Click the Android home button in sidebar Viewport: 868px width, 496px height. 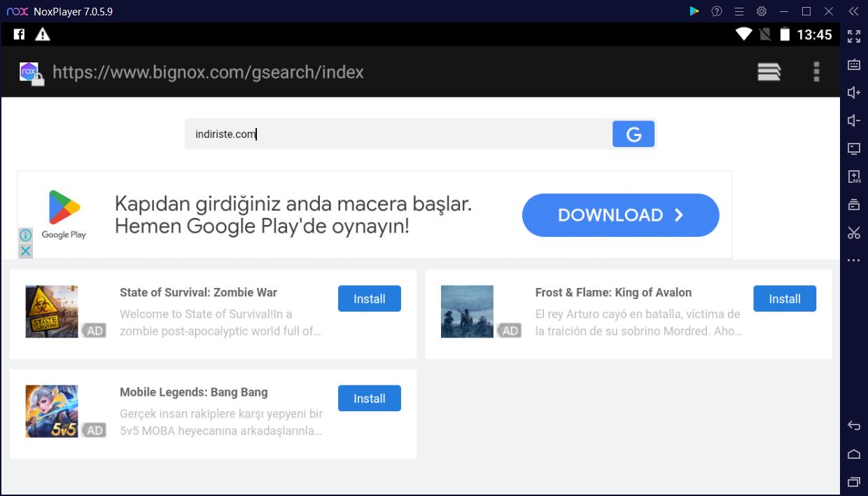point(854,454)
